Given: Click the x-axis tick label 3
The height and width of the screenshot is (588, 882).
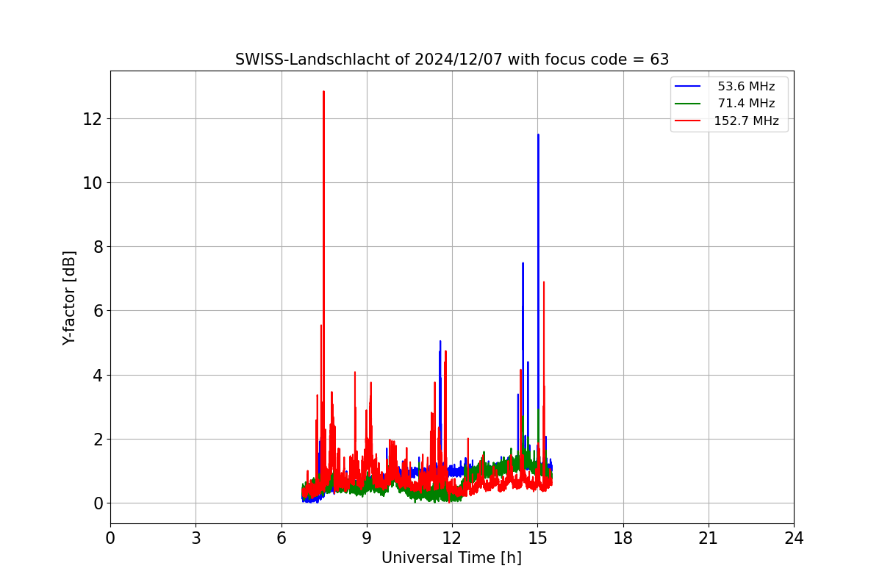Looking at the screenshot, I should [196, 538].
